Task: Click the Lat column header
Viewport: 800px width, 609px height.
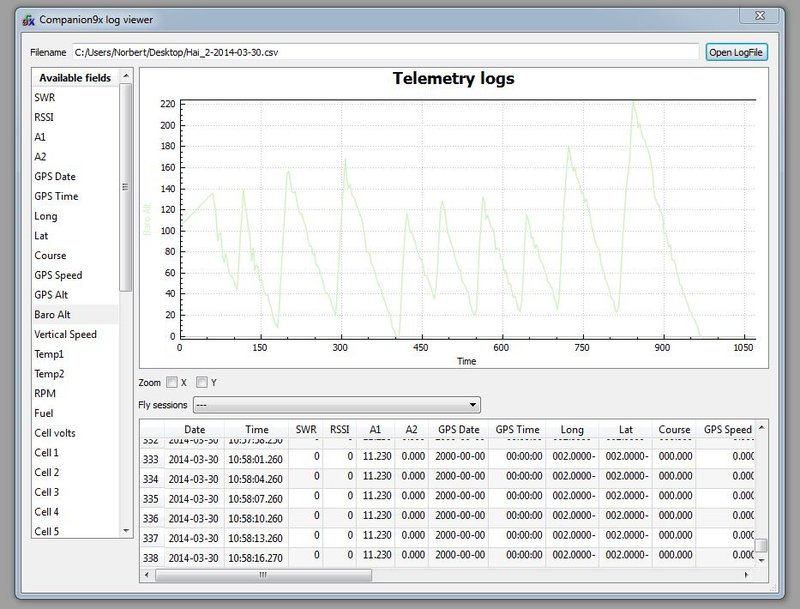Action: point(626,429)
